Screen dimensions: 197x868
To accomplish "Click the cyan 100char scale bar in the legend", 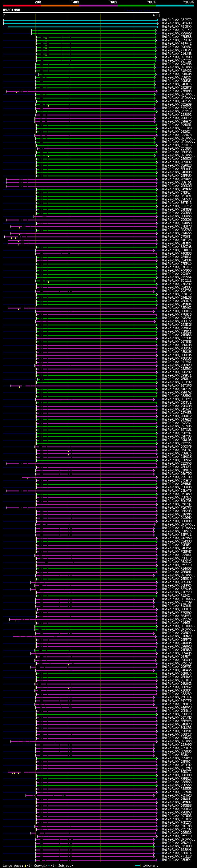I will tap(138, 866).
